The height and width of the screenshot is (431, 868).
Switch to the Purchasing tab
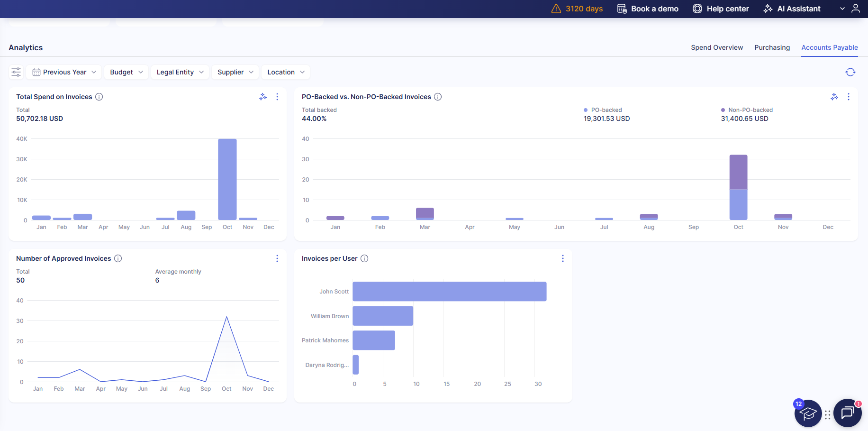click(x=772, y=47)
